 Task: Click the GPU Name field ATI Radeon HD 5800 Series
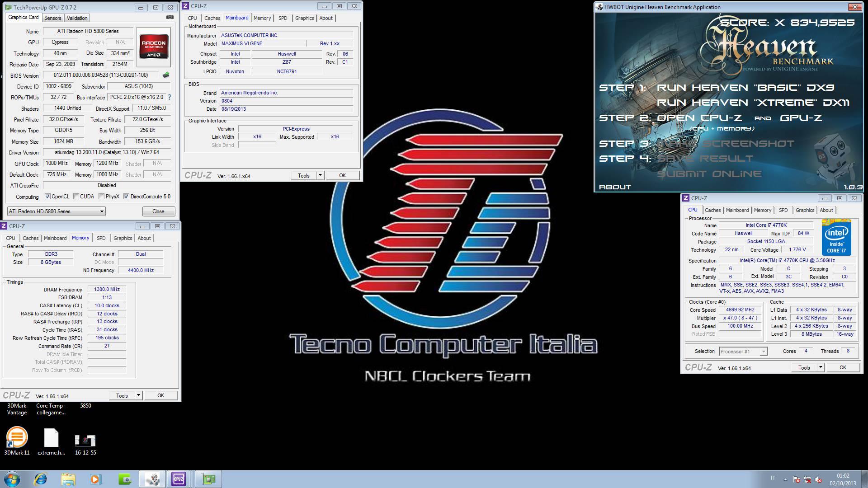(x=88, y=31)
